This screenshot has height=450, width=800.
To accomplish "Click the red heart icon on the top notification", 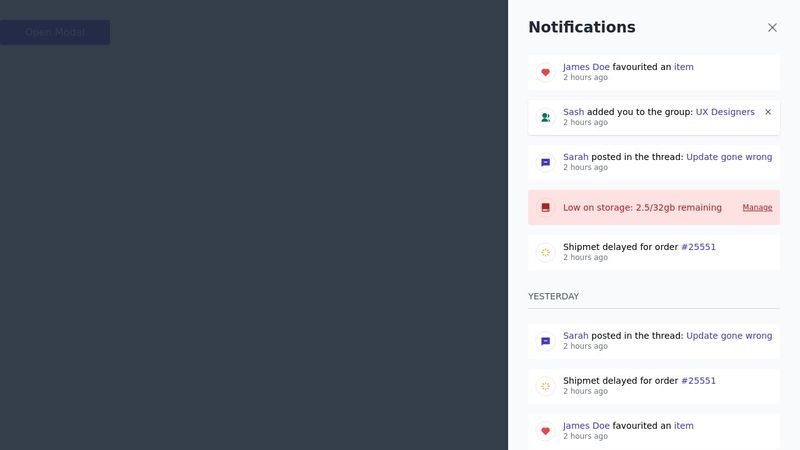I will click(545, 72).
